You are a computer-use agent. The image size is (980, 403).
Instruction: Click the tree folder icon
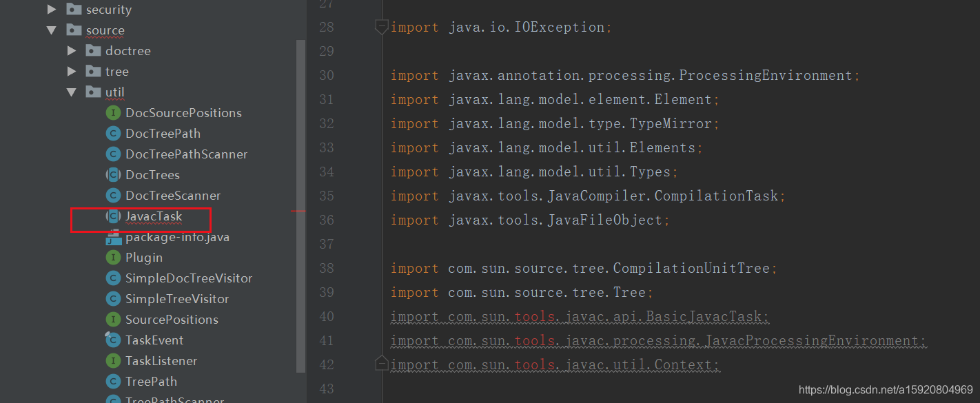(x=93, y=72)
